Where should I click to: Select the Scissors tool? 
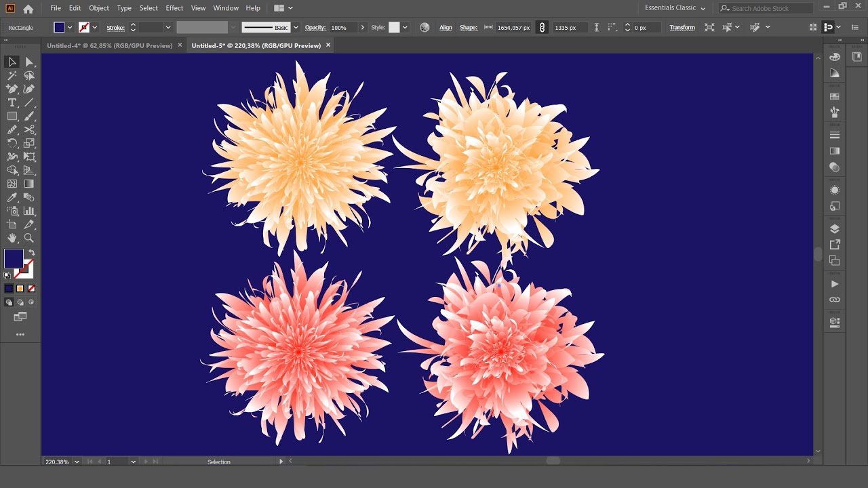coord(29,129)
